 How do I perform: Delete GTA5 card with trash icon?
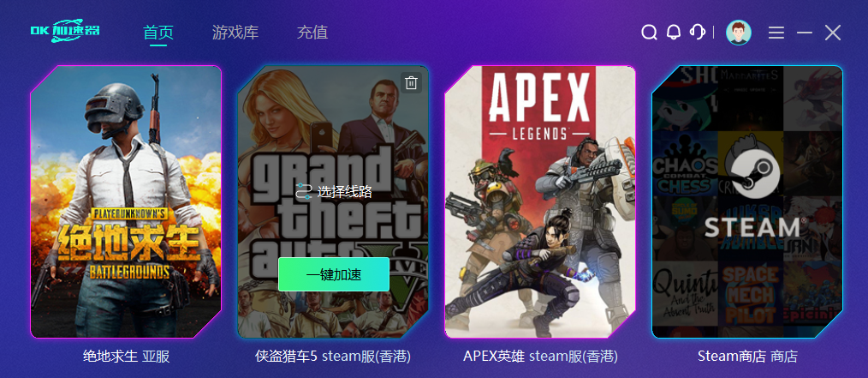click(x=411, y=82)
